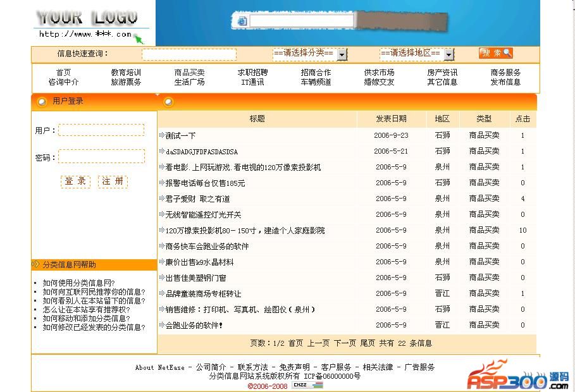
Task: Open listing 120万像素投影机80-150寸
Action: point(245,230)
